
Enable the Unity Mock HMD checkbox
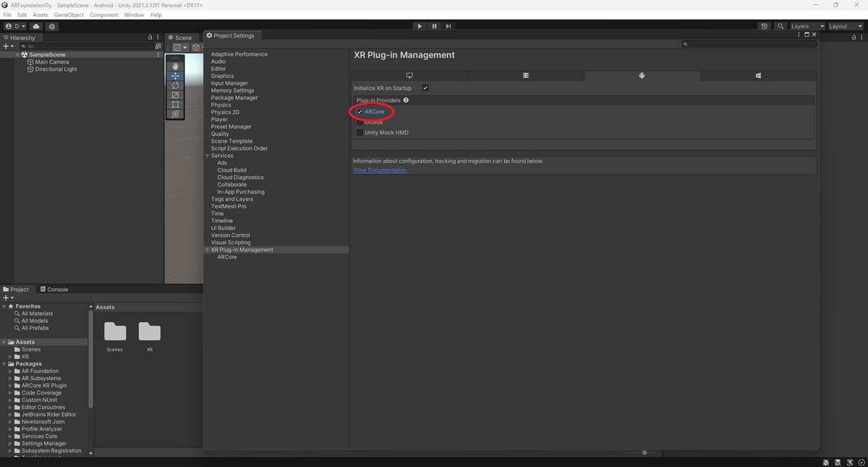click(359, 132)
